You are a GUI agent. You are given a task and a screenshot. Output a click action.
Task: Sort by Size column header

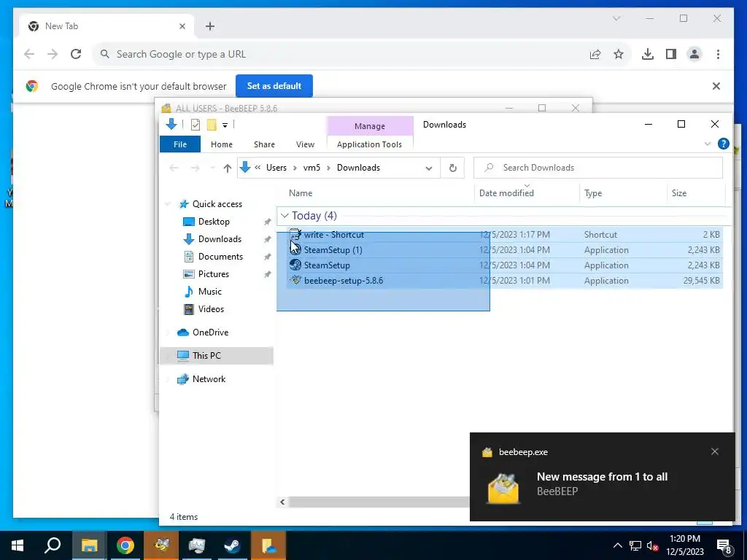tap(679, 192)
